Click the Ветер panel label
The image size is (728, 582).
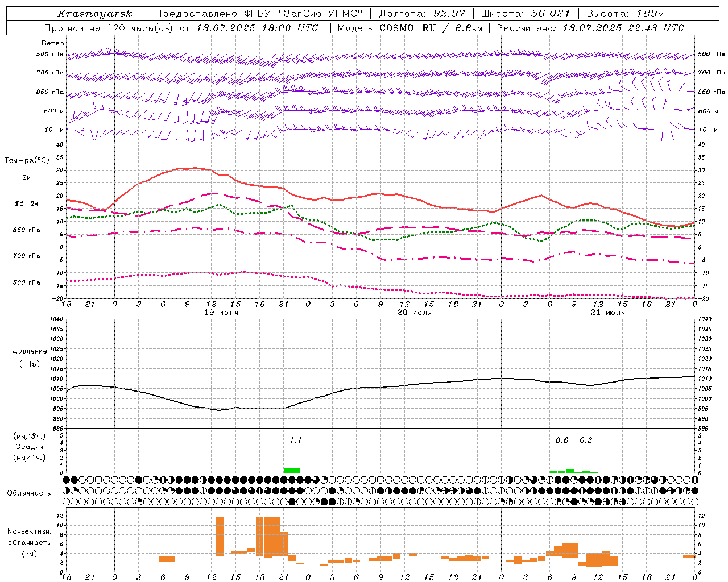[53, 43]
